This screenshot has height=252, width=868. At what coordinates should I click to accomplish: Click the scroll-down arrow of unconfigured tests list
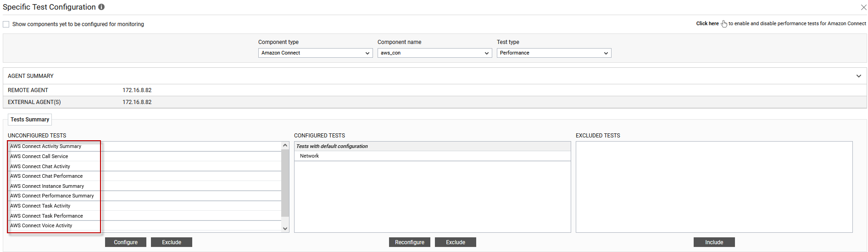click(285, 228)
